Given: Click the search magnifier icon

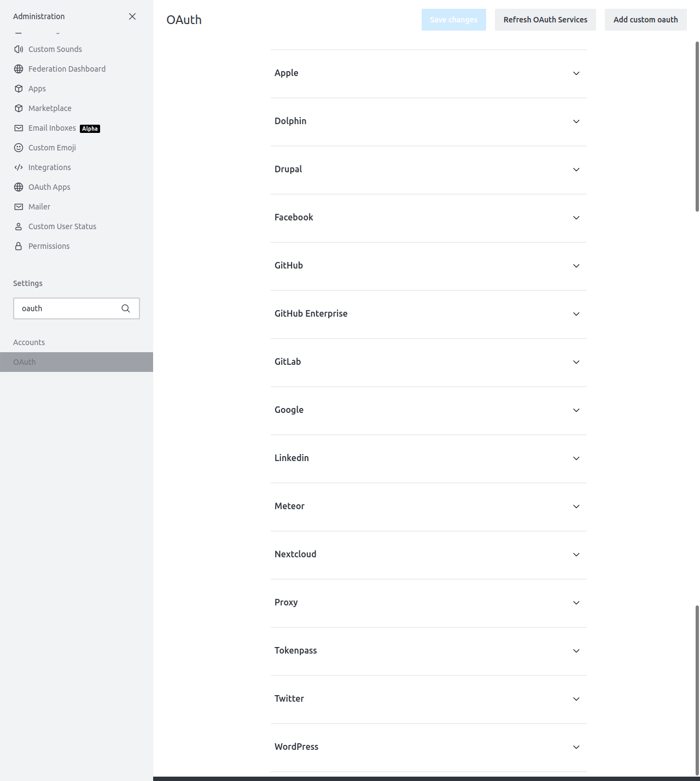Looking at the screenshot, I should [x=125, y=308].
